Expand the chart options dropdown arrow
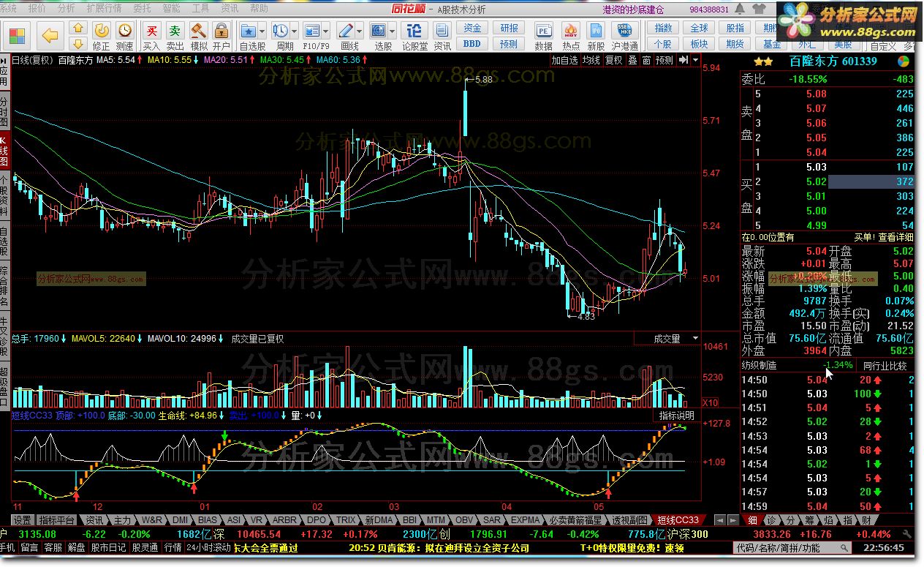 (x=695, y=60)
